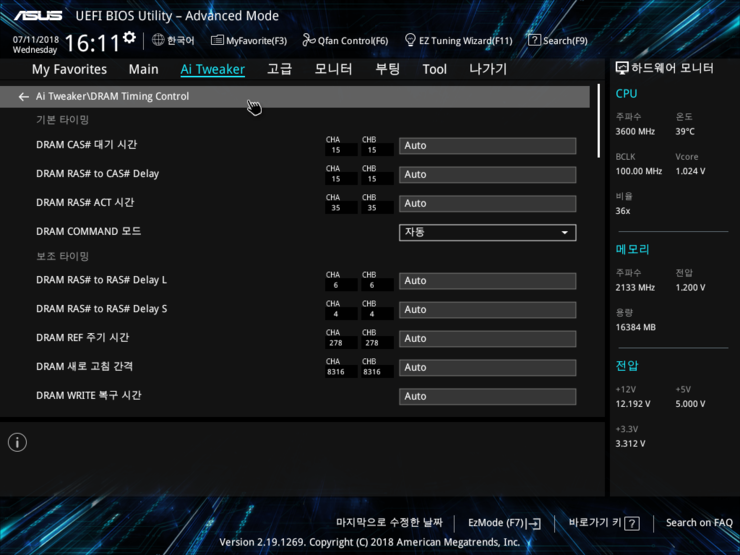Select DRAM RAS# to RAS# Delay S label
740x555 pixels.
pos(101,309)
